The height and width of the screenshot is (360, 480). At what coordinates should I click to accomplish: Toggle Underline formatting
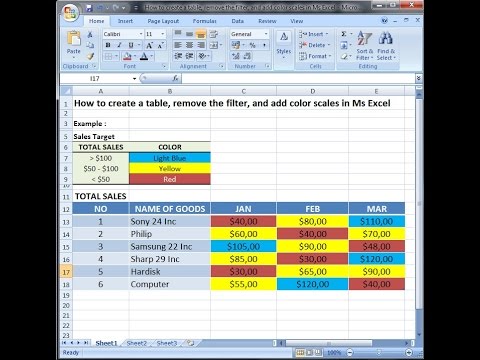[131, 45]
